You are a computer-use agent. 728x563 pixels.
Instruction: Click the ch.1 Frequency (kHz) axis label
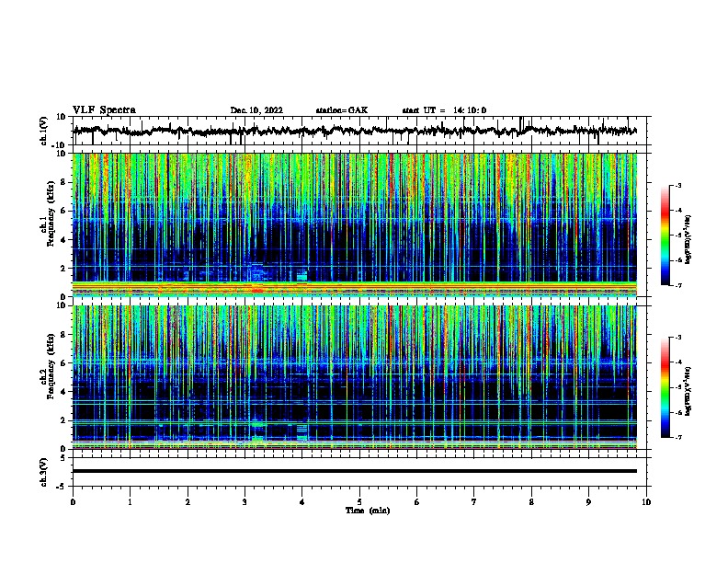48,214
